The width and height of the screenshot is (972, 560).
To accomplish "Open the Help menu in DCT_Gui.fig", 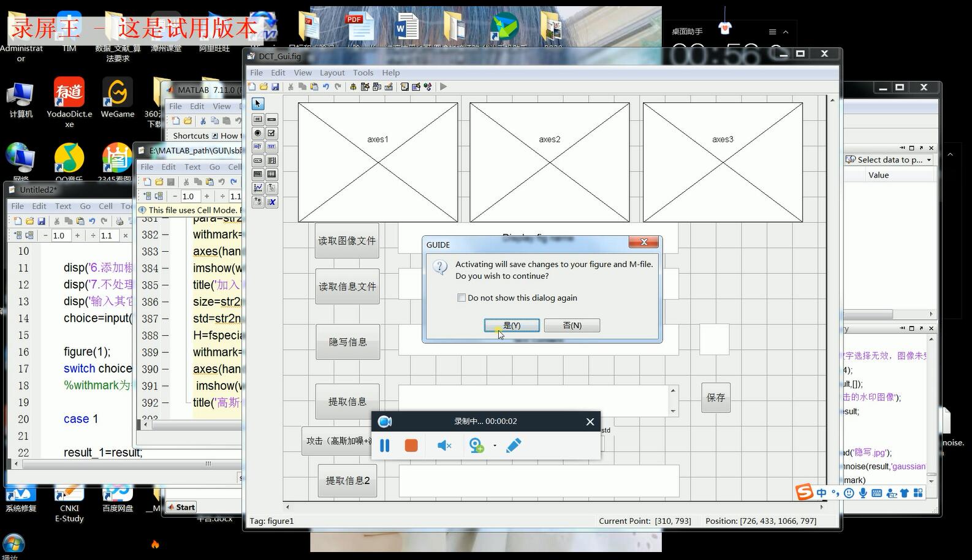I will pyautogui.click(x=391, y=72).
